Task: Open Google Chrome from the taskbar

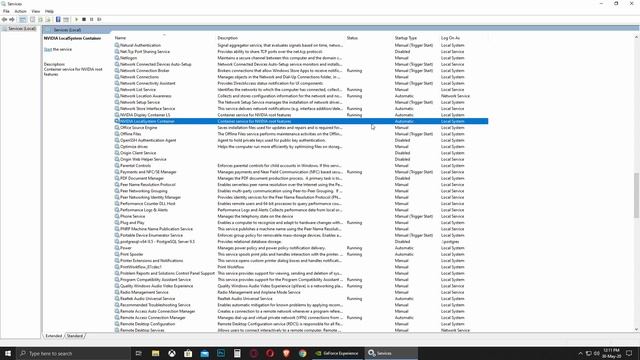Action: tap(302, 353)
